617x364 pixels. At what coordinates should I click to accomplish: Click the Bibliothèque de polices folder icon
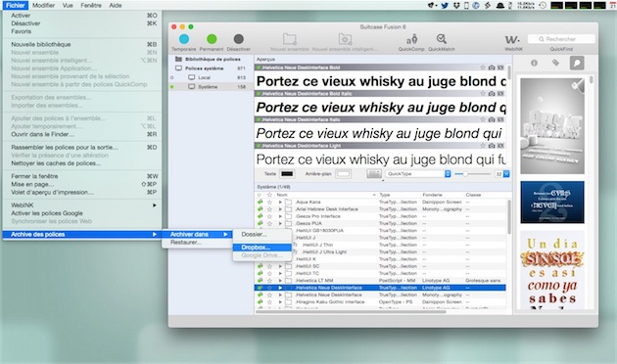click(178, 59)
